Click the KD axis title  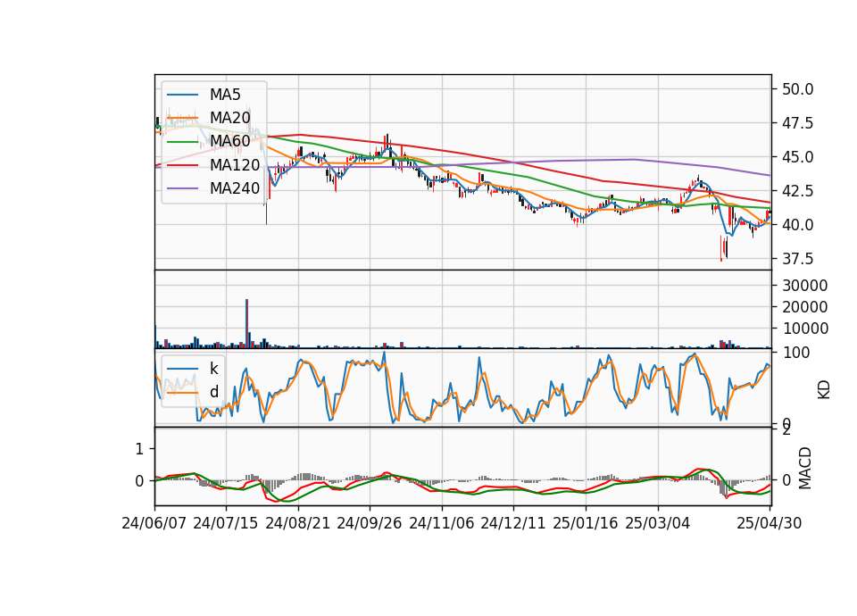pyautogui.click(x=824, y=389)
